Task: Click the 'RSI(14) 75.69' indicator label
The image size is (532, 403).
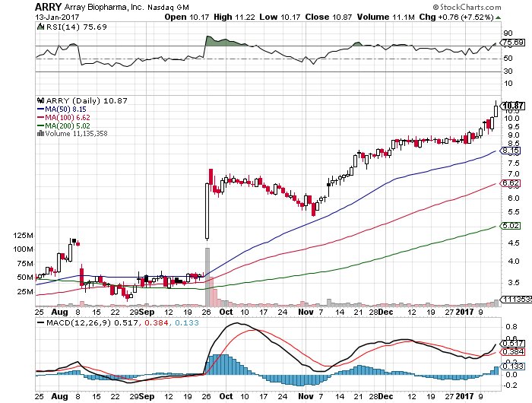Action: click(76, 27)
